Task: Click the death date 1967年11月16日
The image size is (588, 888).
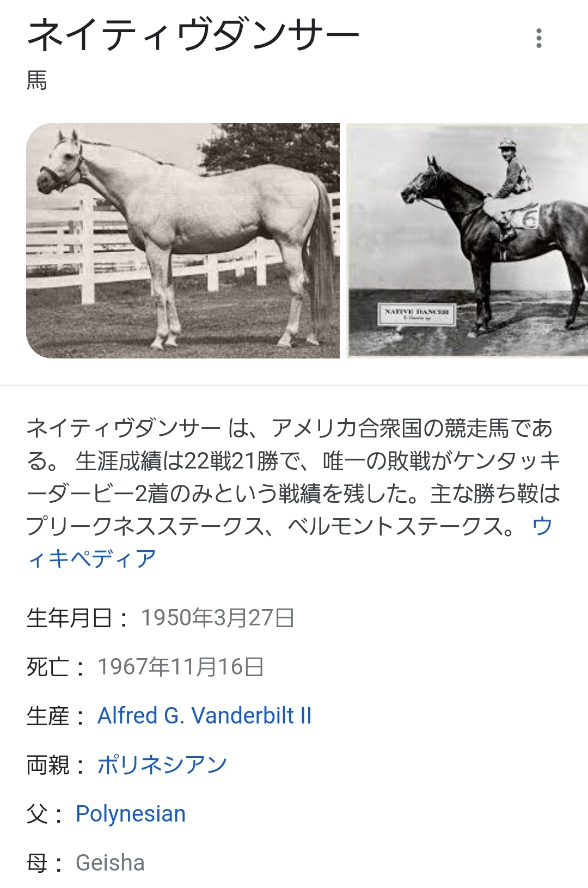Action: (181, 667)
